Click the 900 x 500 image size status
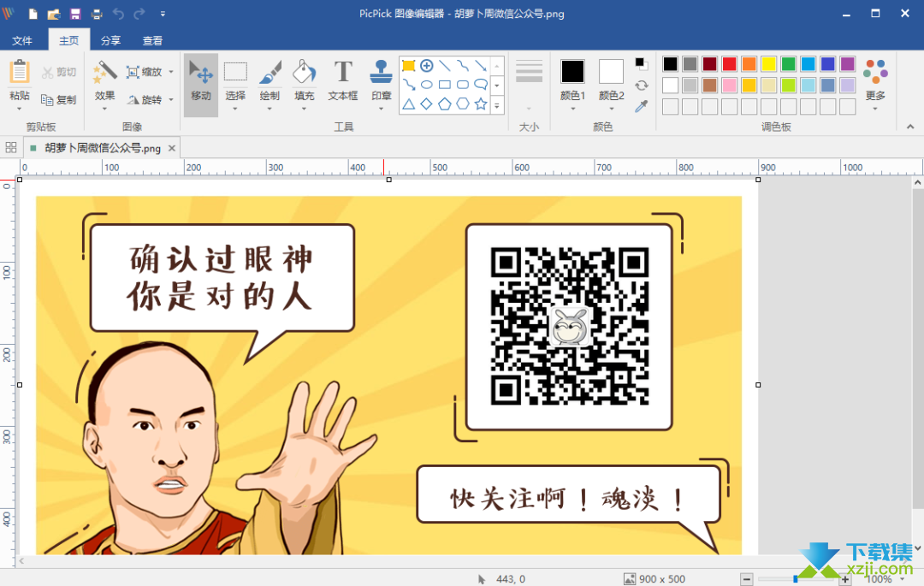924x586 pixels. [654, 579]
